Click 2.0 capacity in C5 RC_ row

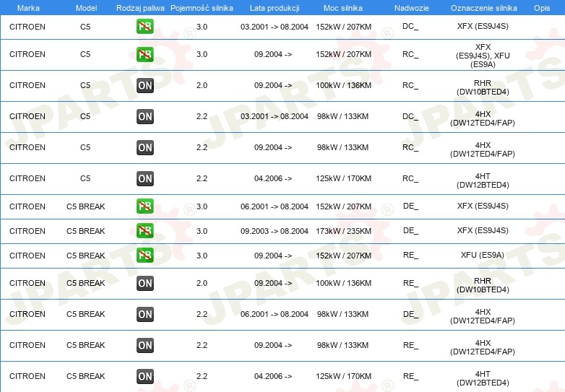[202, 85]
